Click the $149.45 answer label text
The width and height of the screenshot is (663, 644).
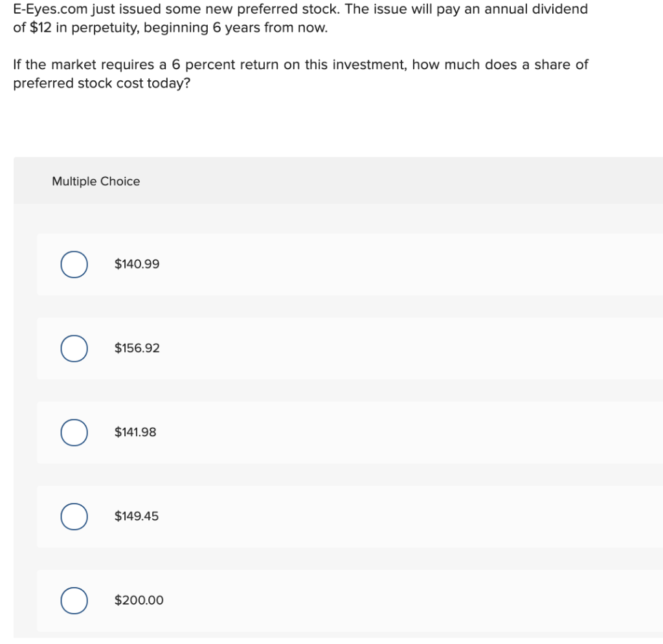coord(137,516)
